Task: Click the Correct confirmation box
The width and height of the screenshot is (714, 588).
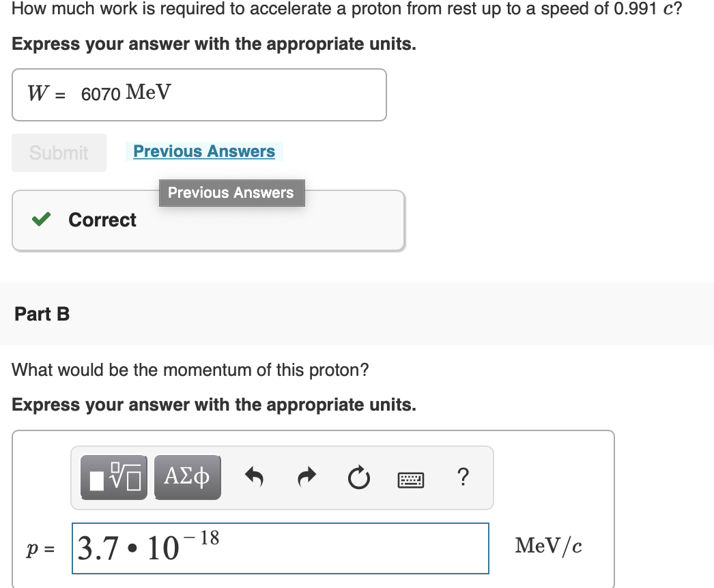Action: point(208,220)
